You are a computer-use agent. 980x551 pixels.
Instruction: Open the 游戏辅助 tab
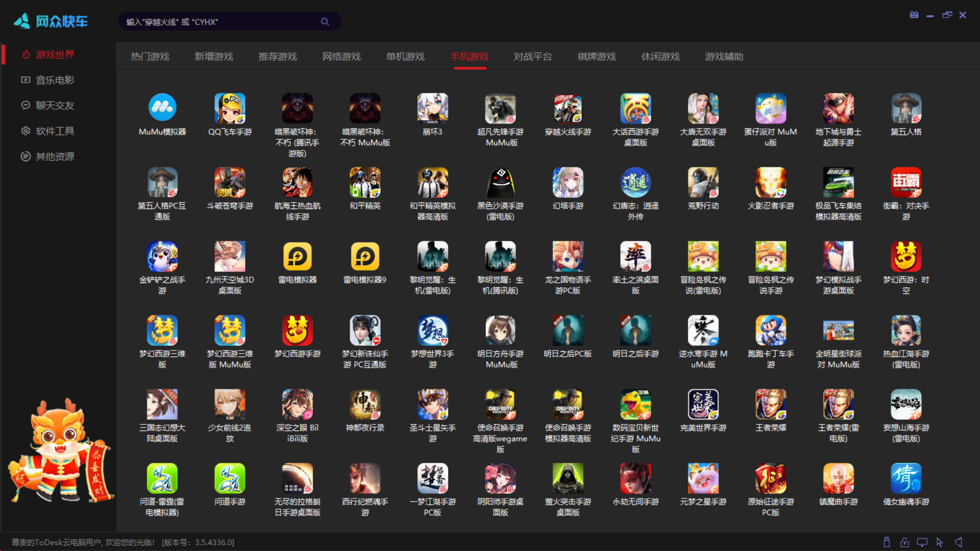click(x=724, y=57)
